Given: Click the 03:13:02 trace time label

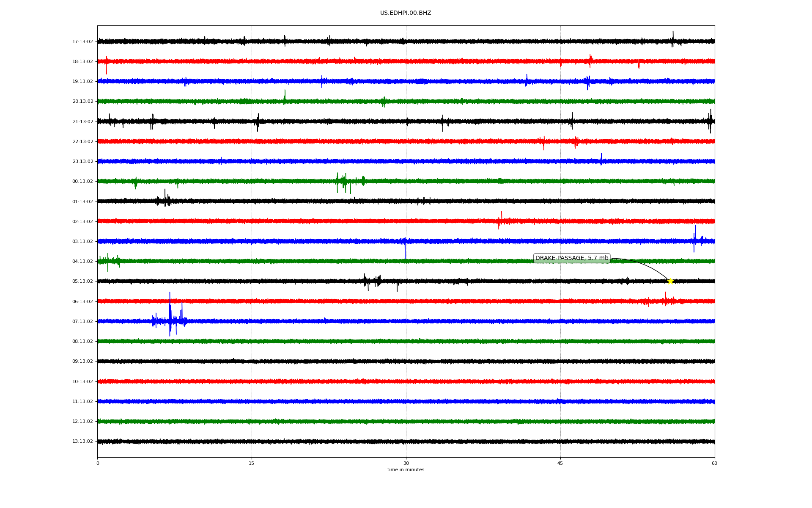Looking at the screenshot, I should (x=82, y=241).
